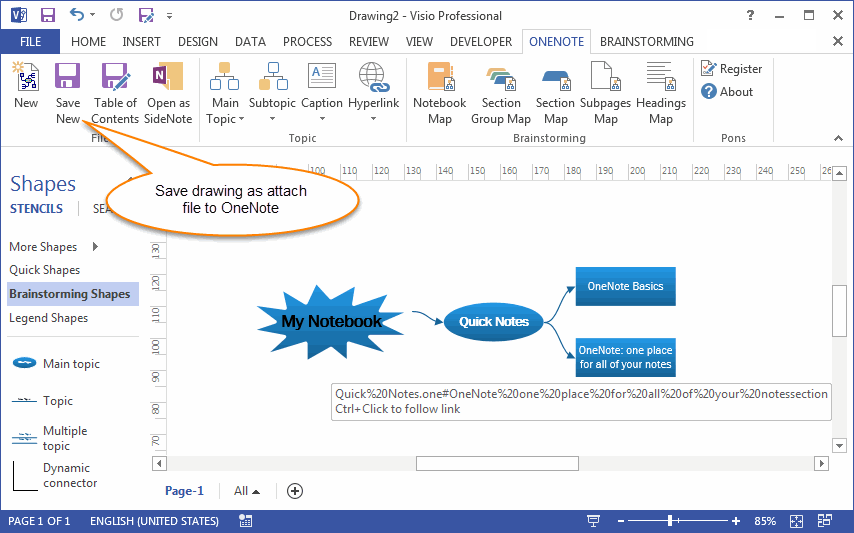854x533 pixels.
Task: Click the zoom in plus button
Action: click(x=736, y=521)
